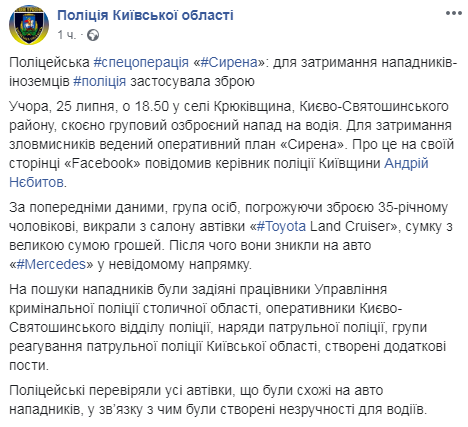Click the paragraph starting 'Учора, 25 липня'

[x=233, y=144]
